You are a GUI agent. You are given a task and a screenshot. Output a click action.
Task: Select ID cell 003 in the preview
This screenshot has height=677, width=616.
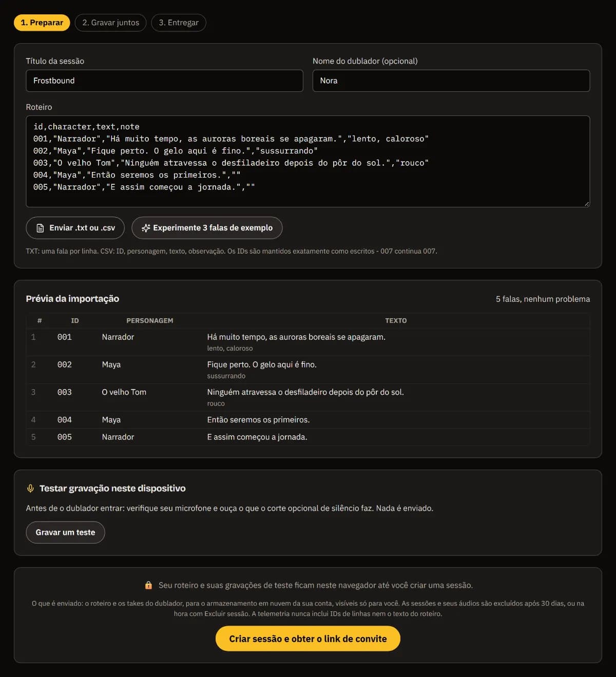point(65,392)
